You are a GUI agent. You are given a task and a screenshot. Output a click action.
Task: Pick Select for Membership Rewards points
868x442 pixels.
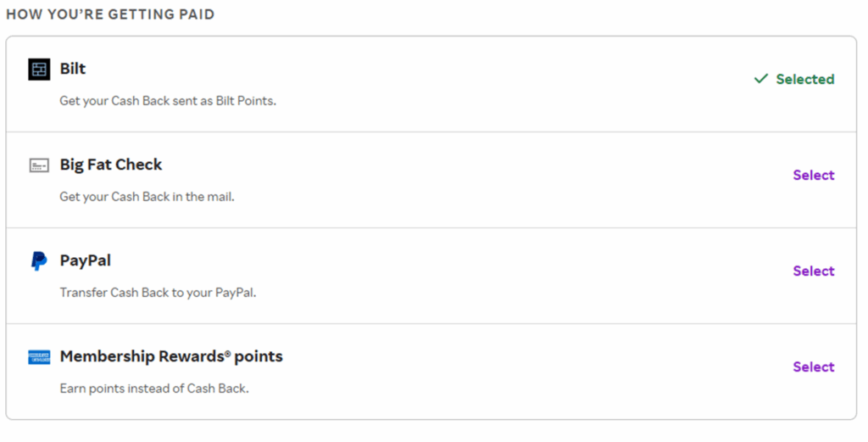[813, 367]
